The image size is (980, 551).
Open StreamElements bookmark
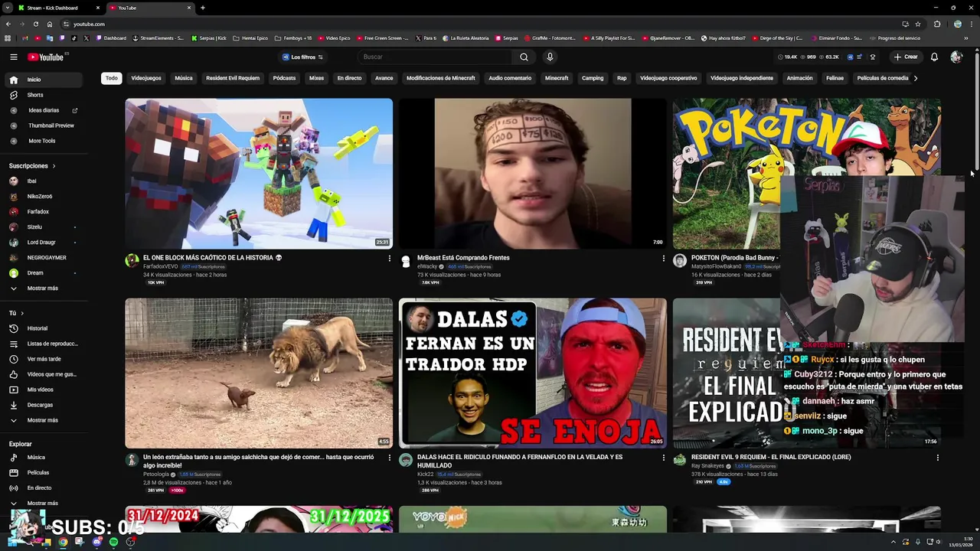(x=158, y=37)
